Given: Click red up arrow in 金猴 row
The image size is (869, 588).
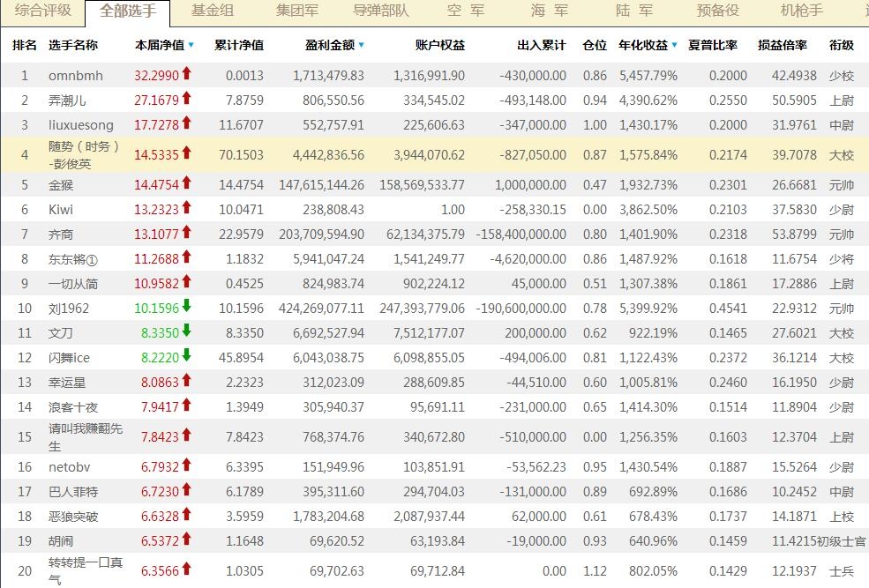Looking at the screenshot, I should pos(187,184).
